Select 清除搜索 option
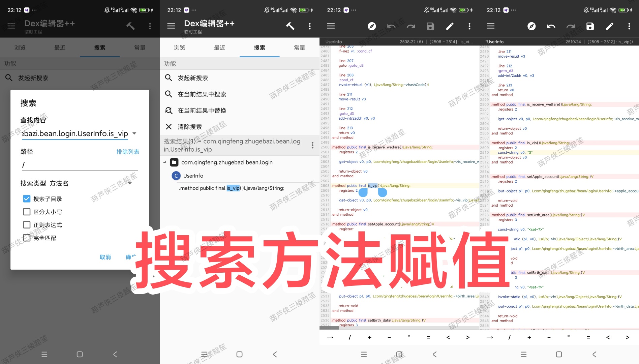639x364 pixels. coord(239,127)
